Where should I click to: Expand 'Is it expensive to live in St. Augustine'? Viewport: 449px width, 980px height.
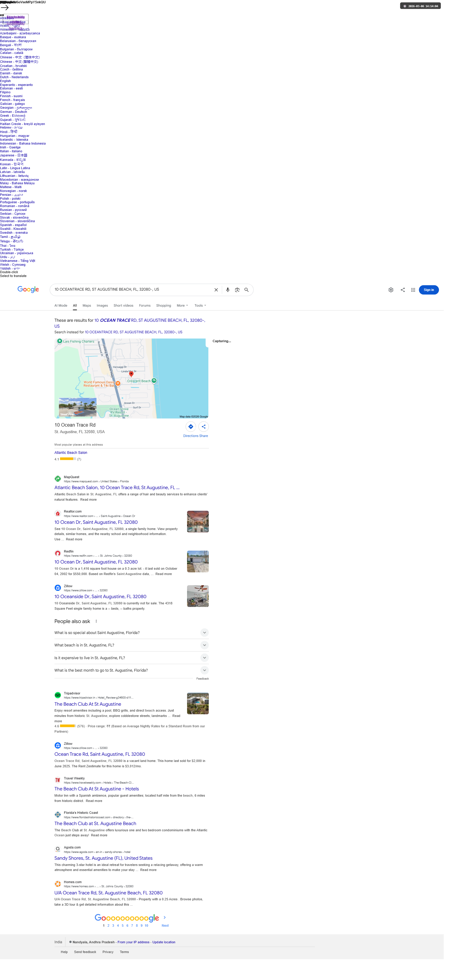click(x=131, y=658)
